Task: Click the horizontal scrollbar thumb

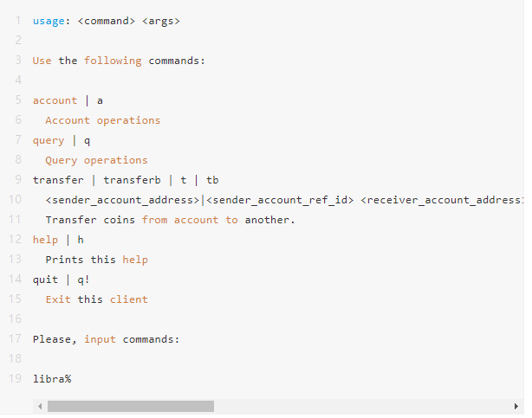Action: tap(131, 406)
